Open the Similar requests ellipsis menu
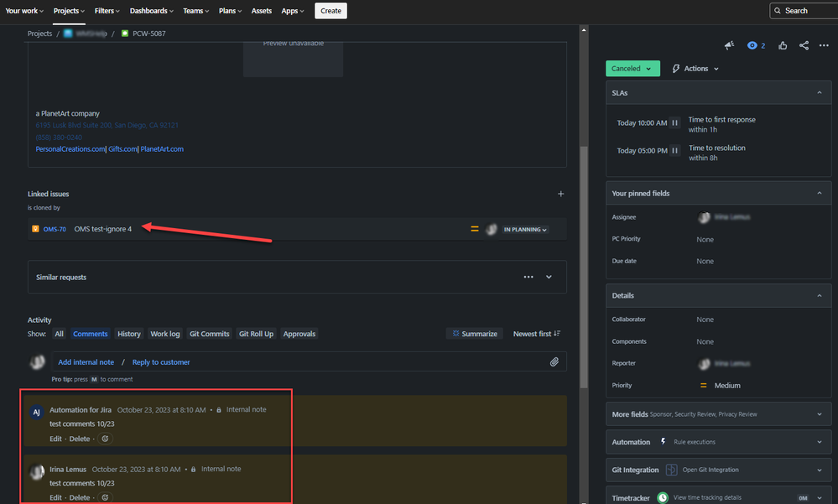The height and width of the screenshot is (504, 838). (528, 277)
